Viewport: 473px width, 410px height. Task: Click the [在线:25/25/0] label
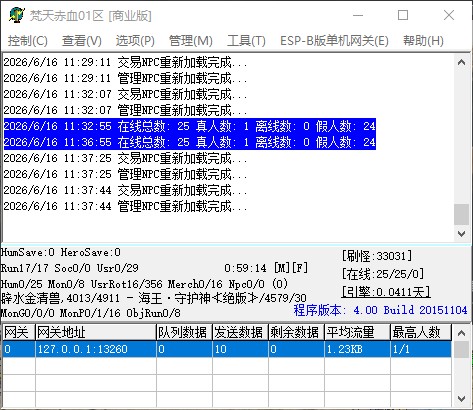(383, 274)
